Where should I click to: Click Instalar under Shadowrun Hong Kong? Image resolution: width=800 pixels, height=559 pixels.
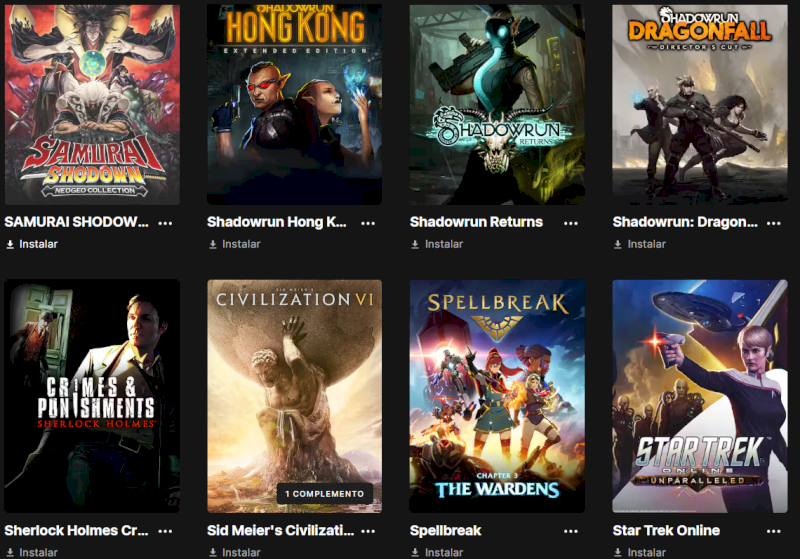coord(235,244)
